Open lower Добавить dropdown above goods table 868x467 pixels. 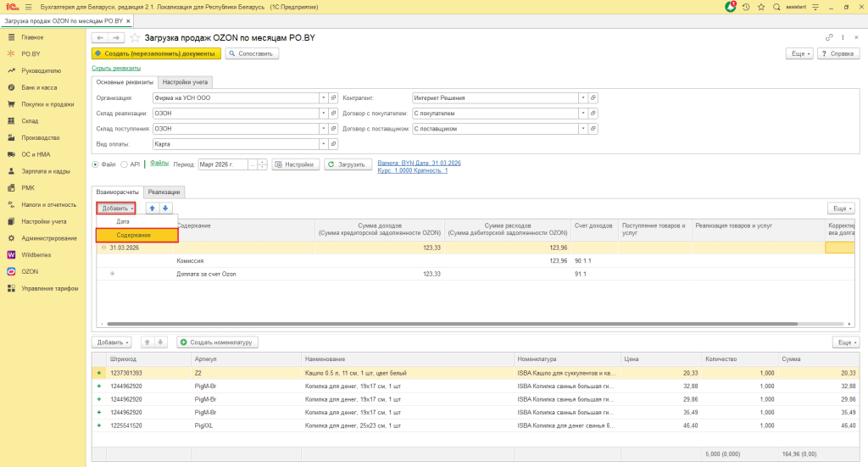coord(113,342)
